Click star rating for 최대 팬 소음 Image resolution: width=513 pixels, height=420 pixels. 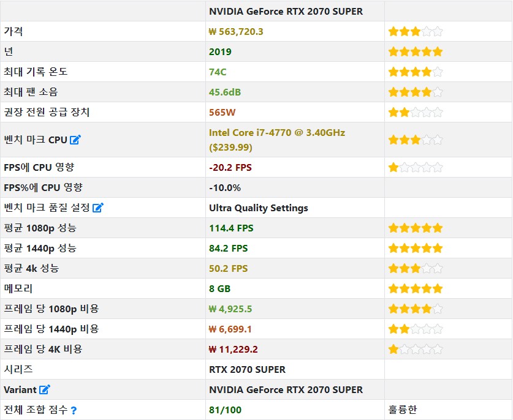coord(416,92)
